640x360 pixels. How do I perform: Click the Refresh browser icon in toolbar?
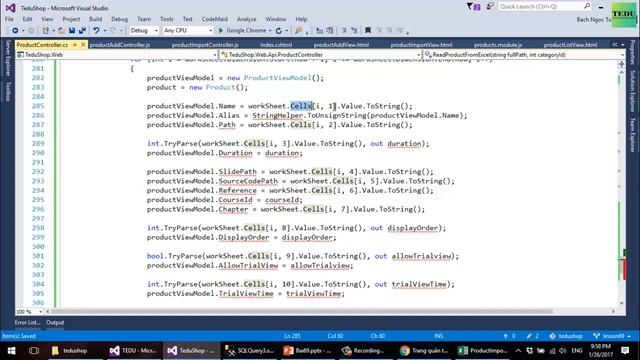(x=279, y=31)
